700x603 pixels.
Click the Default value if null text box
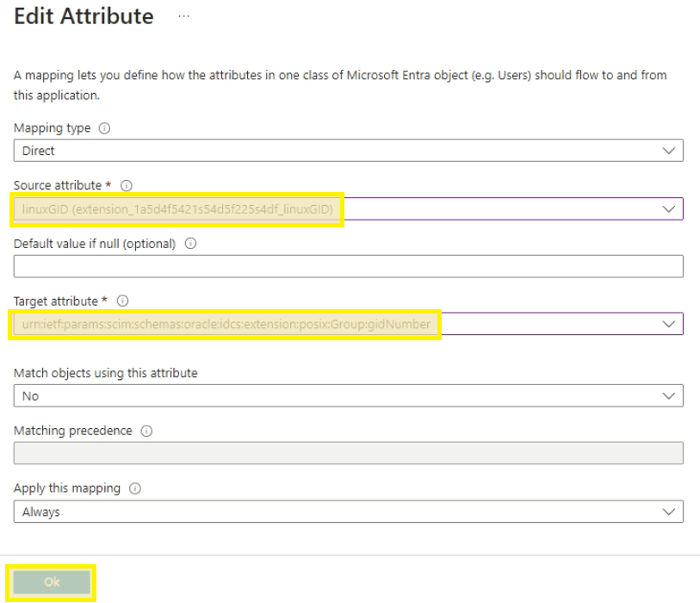tap(348, 266)
